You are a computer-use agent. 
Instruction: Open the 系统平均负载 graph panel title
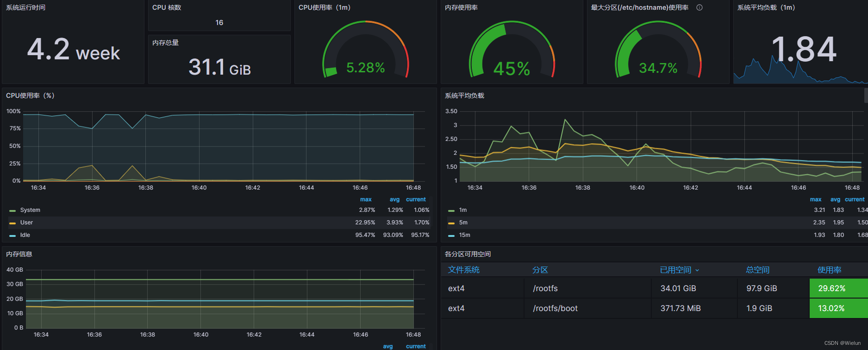[464, 95]
